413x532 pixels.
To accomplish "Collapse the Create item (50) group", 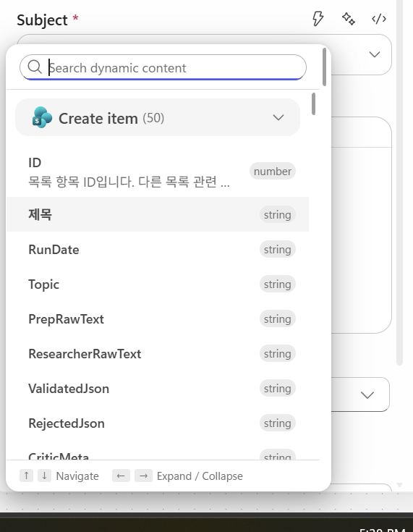I will [158, 117].
